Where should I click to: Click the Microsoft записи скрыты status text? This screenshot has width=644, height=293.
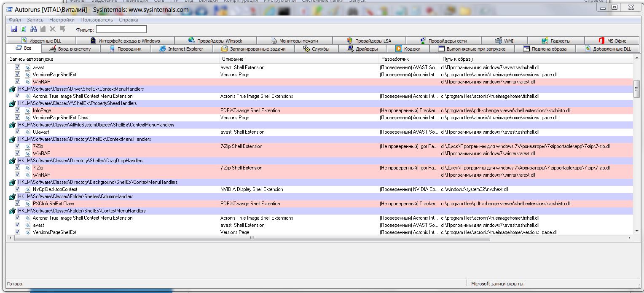click(x=498, y=284)
